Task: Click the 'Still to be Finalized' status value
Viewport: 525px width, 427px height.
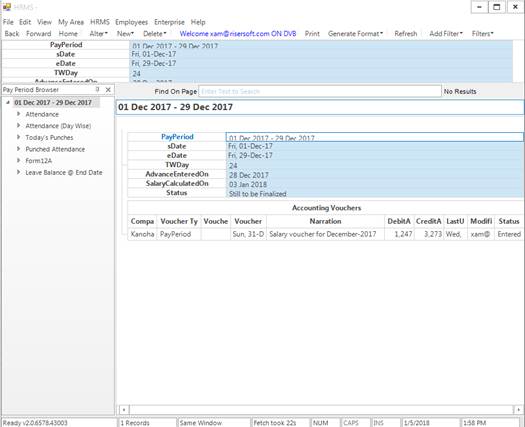Action: 374,194
